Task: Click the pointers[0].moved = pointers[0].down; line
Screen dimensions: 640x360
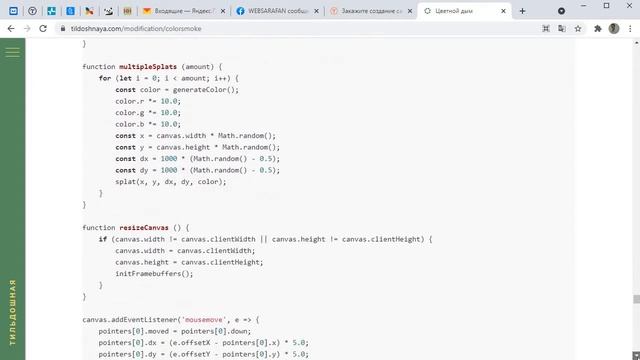Action: click(x=175, y=331)
